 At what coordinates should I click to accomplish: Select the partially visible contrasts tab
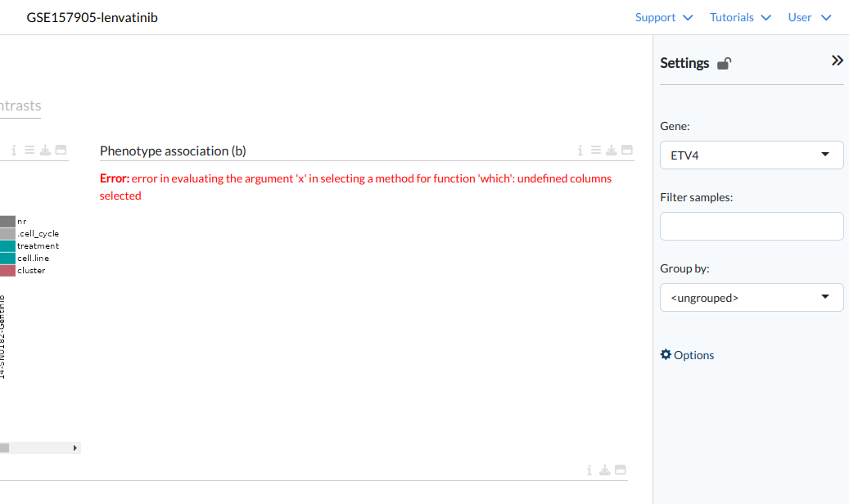[20, 106]
